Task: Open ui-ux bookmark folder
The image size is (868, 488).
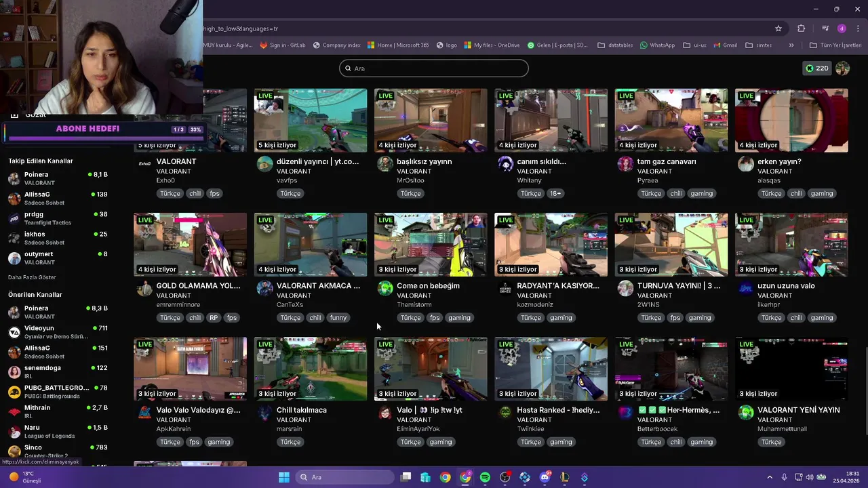Action: click(x=694, y=45)
